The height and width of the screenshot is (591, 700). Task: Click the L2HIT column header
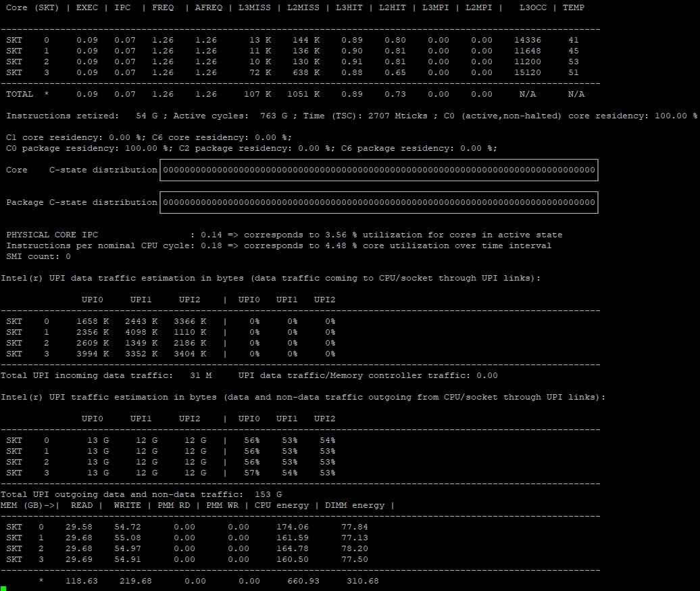point(393,7)
